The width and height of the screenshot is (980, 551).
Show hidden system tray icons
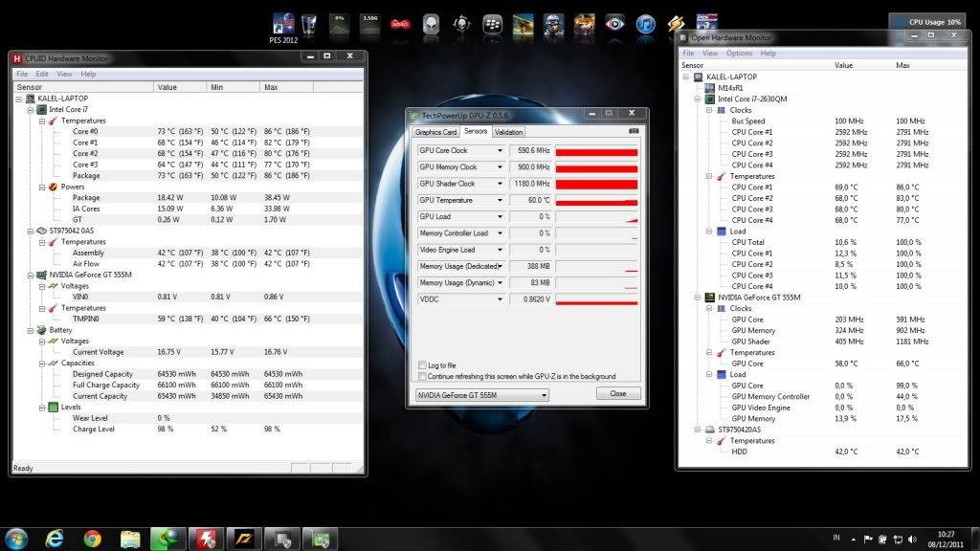[x=853, y=540]
